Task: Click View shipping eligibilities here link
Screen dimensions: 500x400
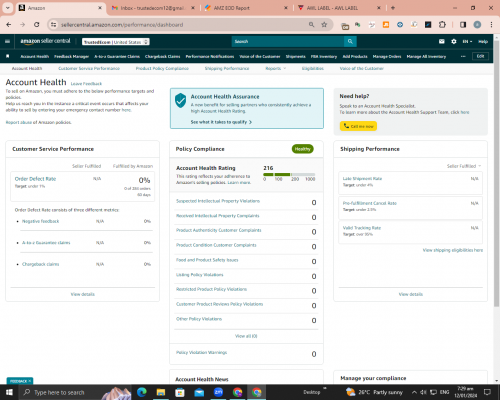Action: pyautogui.click(x=453, y=250)
